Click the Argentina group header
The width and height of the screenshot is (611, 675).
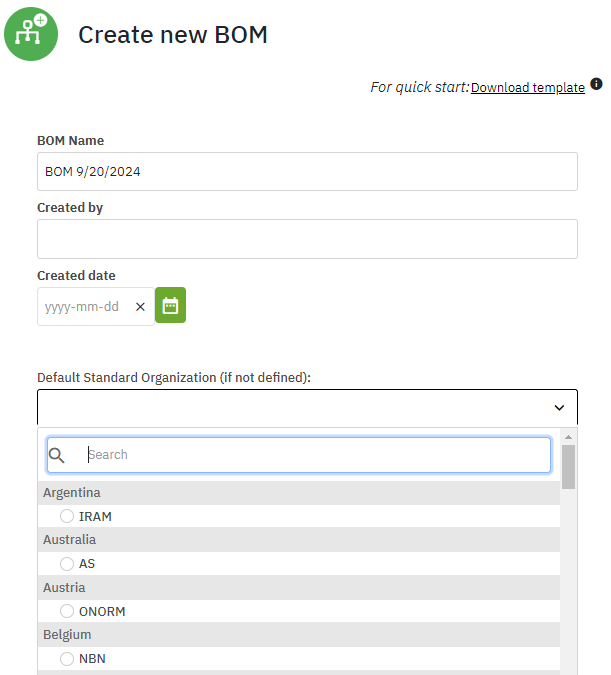click(71, 493)
